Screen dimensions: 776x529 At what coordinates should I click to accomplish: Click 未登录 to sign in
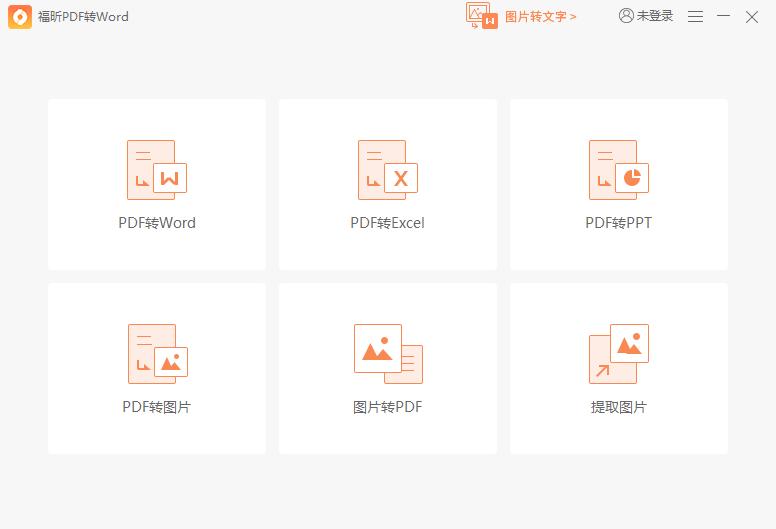pos(655,16)
